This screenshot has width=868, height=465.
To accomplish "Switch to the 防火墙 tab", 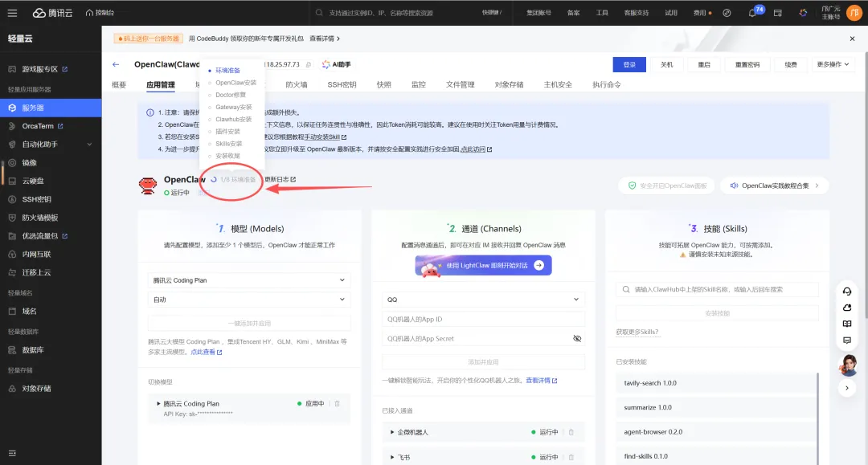I will pyautogui.click(x=296, y=84).
